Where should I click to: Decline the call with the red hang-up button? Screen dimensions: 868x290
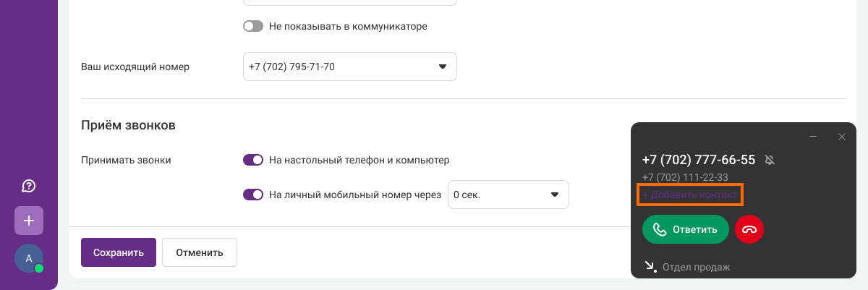pos(749,229)
